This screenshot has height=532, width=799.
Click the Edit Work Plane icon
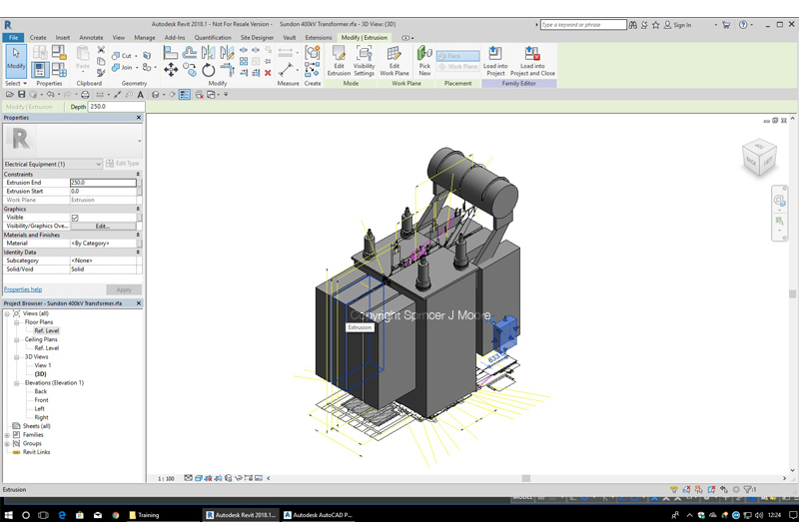coord(395,60)
